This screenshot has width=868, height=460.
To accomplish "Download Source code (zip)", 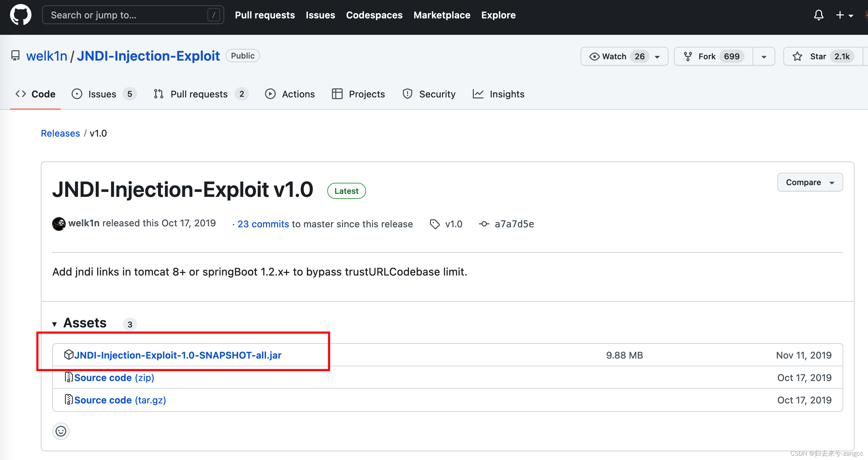I will tap(114, 378).
